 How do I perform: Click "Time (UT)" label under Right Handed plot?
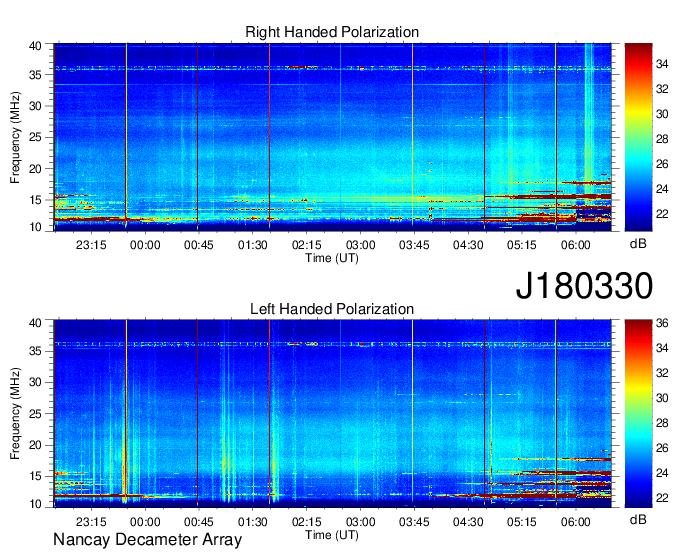click(332, 258)
